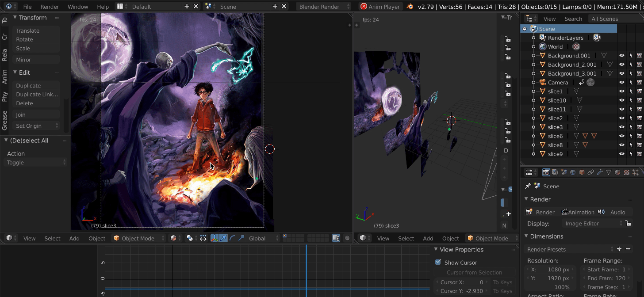
Task: Toggle selectability arrow for slice10
Action: (631, 100)
